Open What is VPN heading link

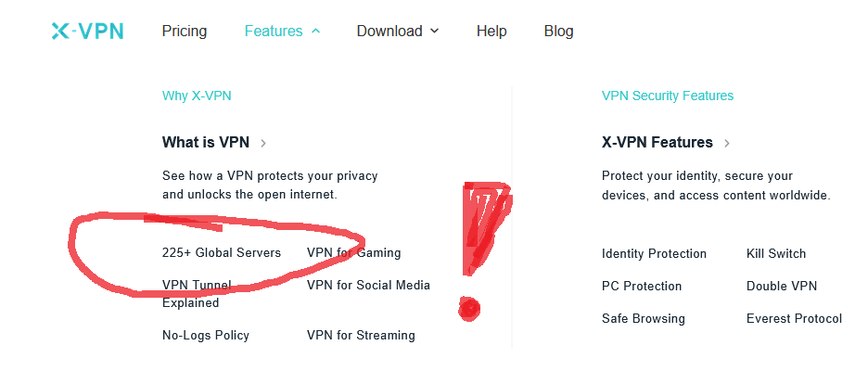pyautogui.click(x=206, y=142)
